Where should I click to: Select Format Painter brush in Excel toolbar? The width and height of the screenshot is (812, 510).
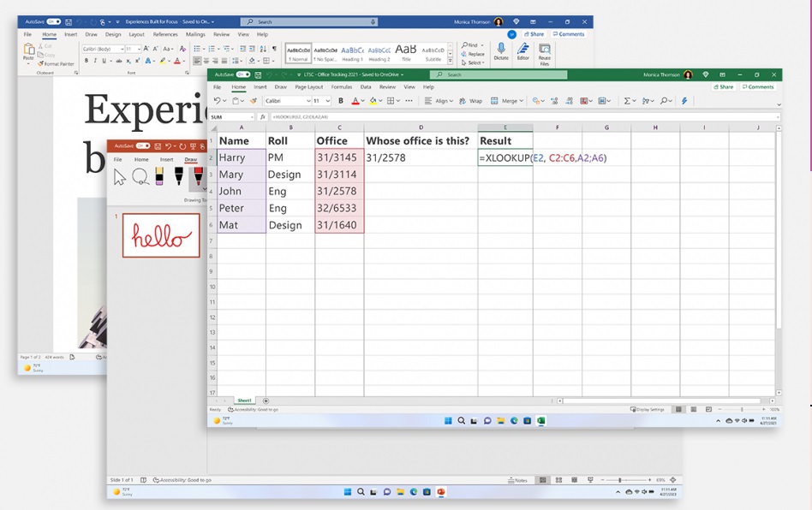pyautogui.click(x=254, y=101)
